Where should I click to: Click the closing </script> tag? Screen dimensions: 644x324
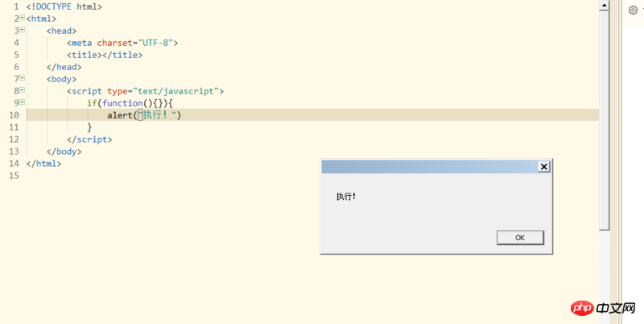point(89,139)
